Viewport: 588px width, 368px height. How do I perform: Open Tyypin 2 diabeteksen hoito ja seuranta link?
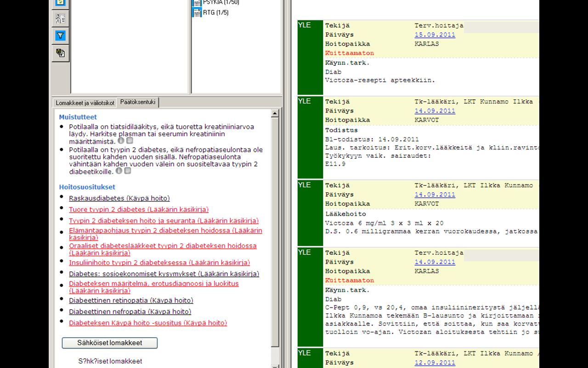point(164,220)
